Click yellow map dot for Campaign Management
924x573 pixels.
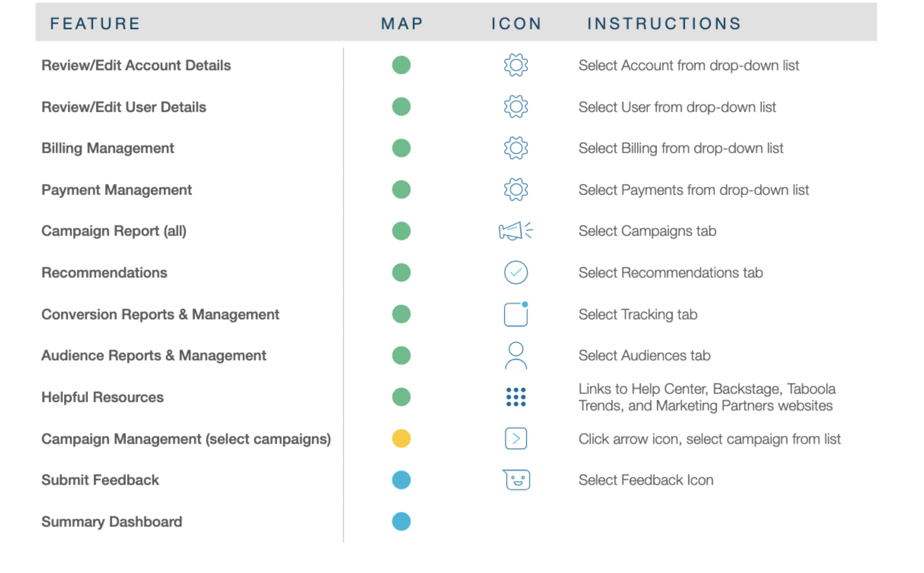pyautogui.click(x=401, y=439)
